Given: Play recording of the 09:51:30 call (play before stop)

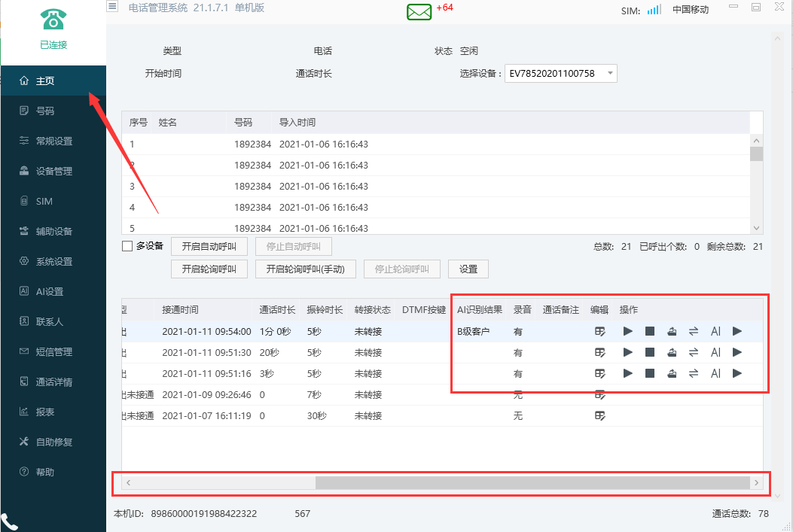Looking at the screenshot, I should tap(627, 353).
